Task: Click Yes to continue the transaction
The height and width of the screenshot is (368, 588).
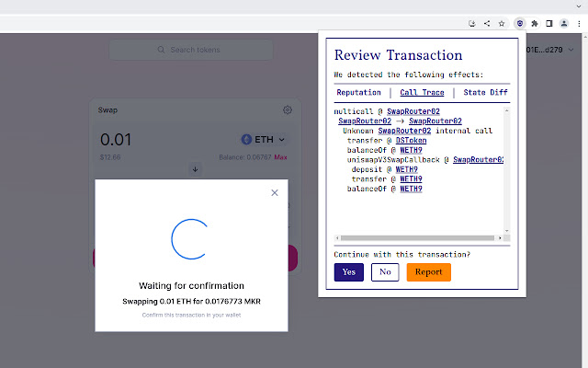Action: 349,272
